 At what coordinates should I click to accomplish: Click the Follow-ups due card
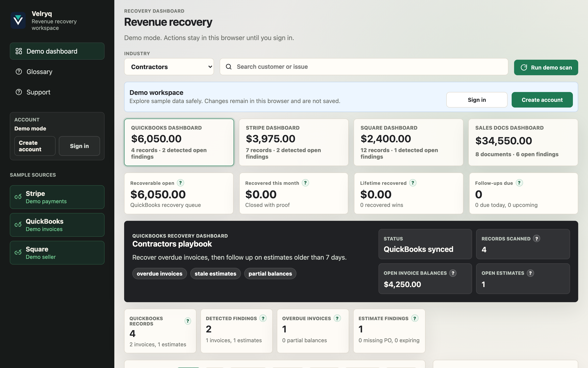(524, 193)
